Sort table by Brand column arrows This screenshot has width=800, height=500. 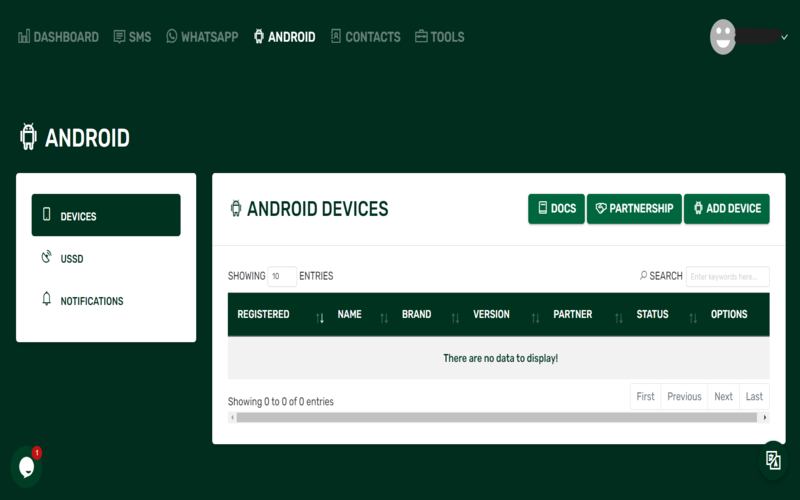coord(455,317)
